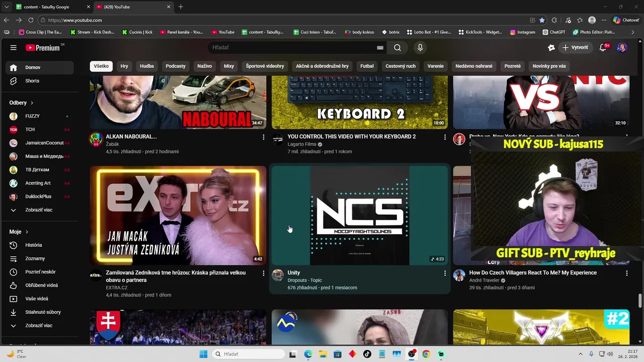The width and height of the screenshot is (644, 362).
Task: Select the Varenie filter chip
Action: point(436,66)
